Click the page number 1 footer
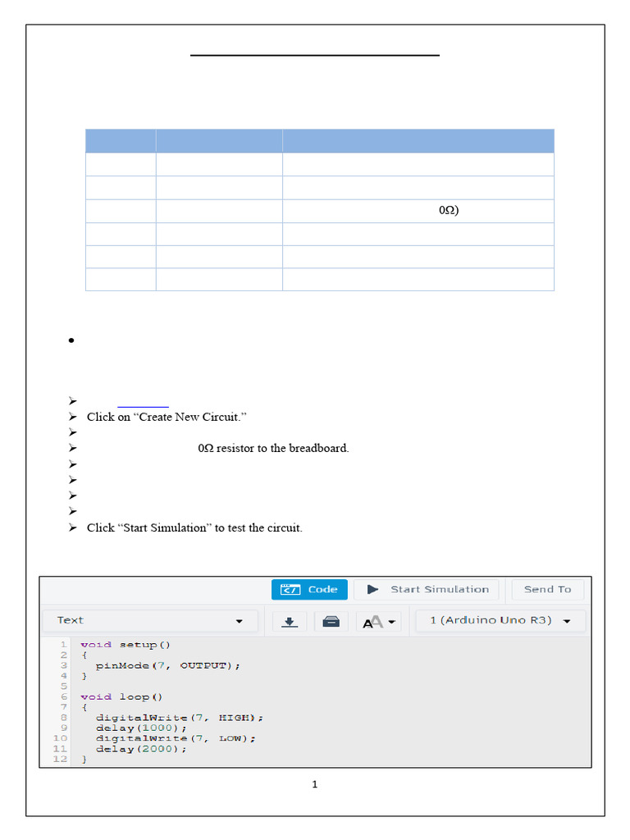The width and height of the screenshot is (630, 840). tap(314, 784)
